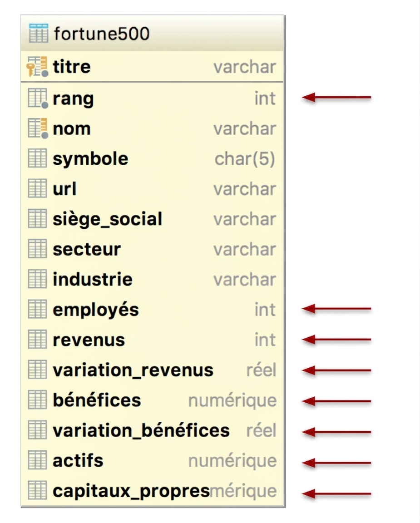
Task: Select the variation_revenus column name
Action: [133, 370]
